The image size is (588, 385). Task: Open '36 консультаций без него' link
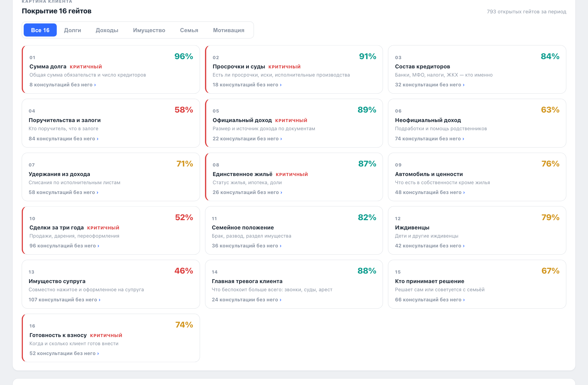[x=247, y=246]
